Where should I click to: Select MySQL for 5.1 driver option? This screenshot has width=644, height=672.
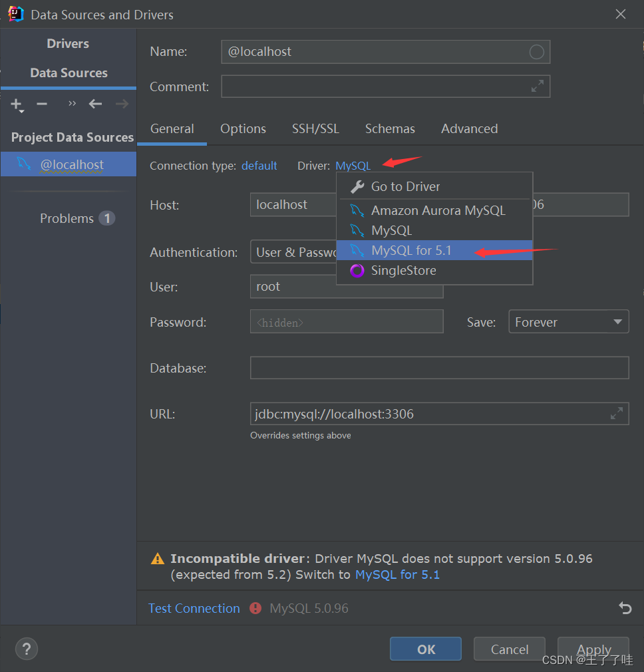click(x=434, y=250)
